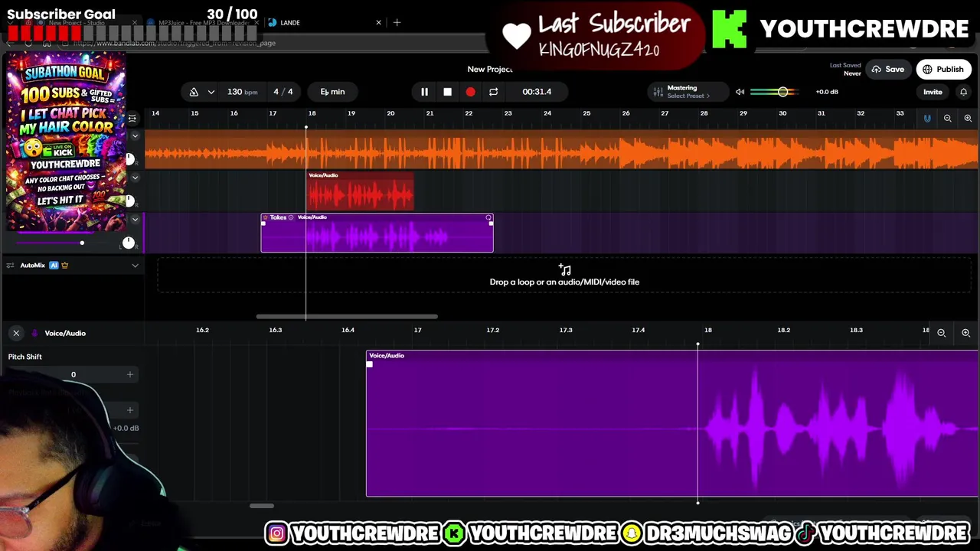
Task: Expand the red Voice/Audio track chevron
Action: 135,178
